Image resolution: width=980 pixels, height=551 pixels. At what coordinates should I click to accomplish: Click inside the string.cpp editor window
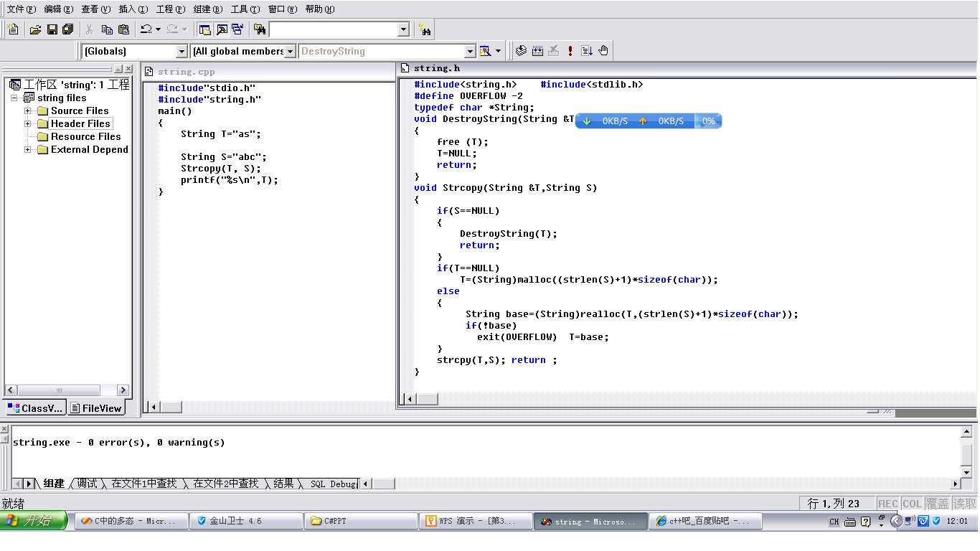click(x=273, y=287)
